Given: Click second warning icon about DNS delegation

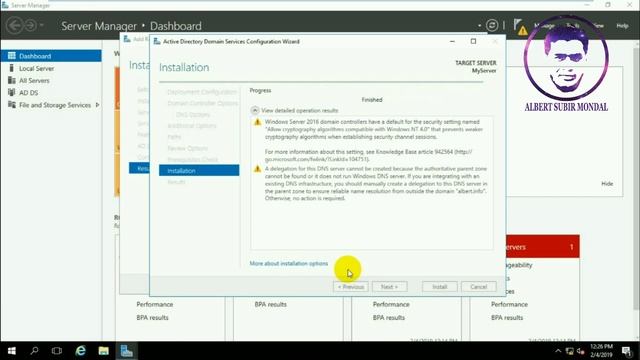Looking at the screenshot, I should 257,169.
